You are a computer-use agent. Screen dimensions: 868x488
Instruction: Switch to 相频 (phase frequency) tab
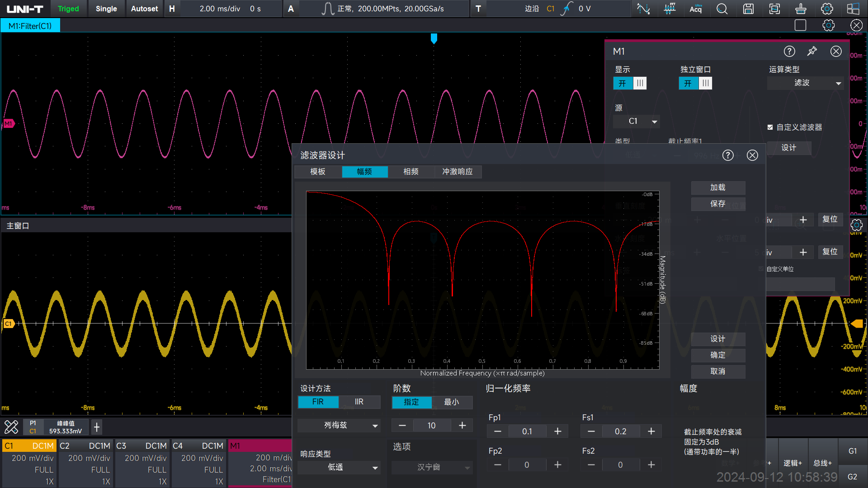(410, 172)
